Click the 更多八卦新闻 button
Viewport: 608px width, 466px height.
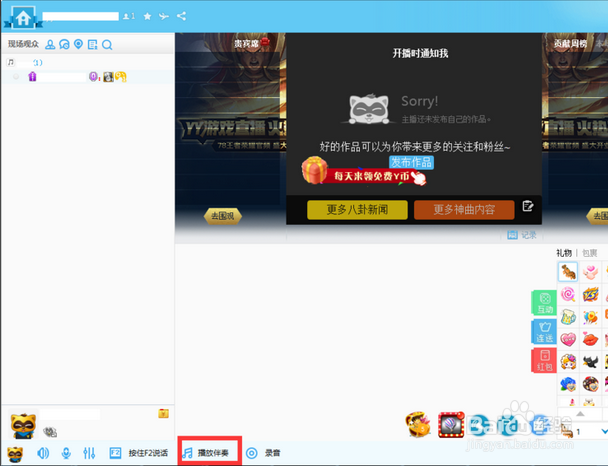click(357, 210)
